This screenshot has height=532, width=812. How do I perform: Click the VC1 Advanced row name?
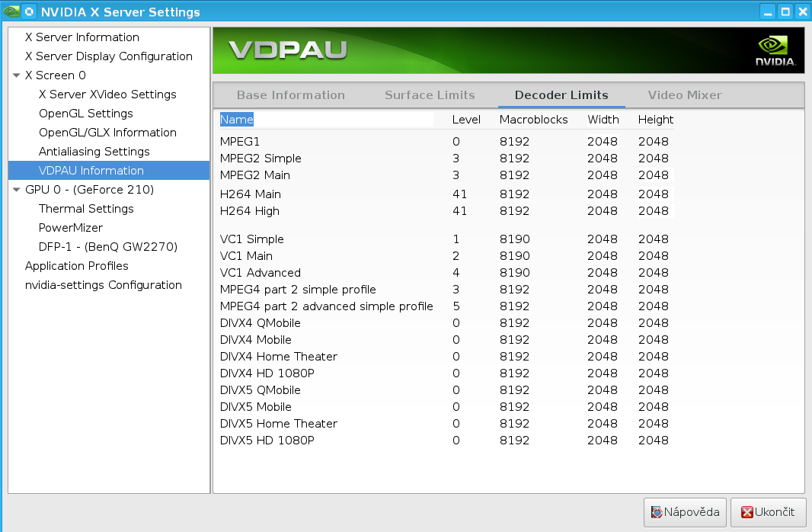(x=260, y=272)
